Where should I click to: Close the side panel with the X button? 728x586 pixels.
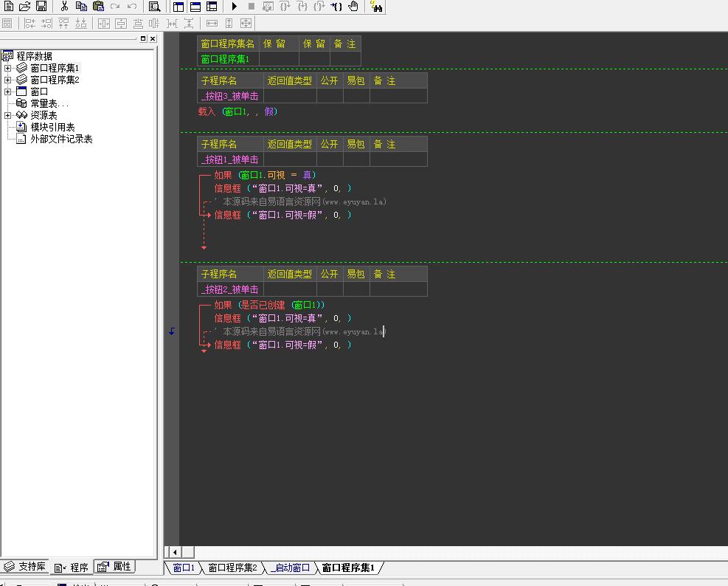pyautogui.click(x=153, y=38)
